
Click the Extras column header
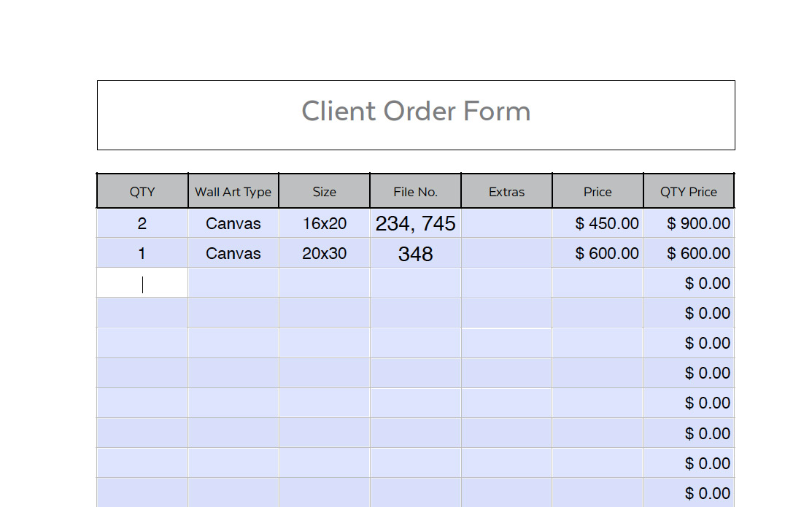click(x=506, y=191)
